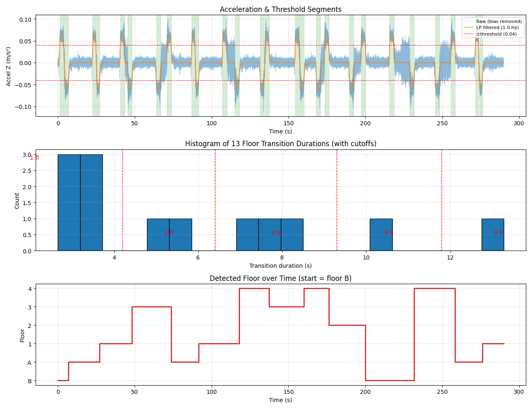Click the 'Acceleration & Threshold Segments' plot title
532x409 pixels.
pos(281,9)
